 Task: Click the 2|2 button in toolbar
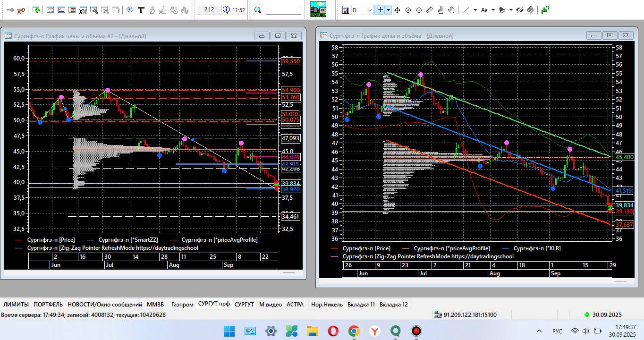tap(209, 10)
